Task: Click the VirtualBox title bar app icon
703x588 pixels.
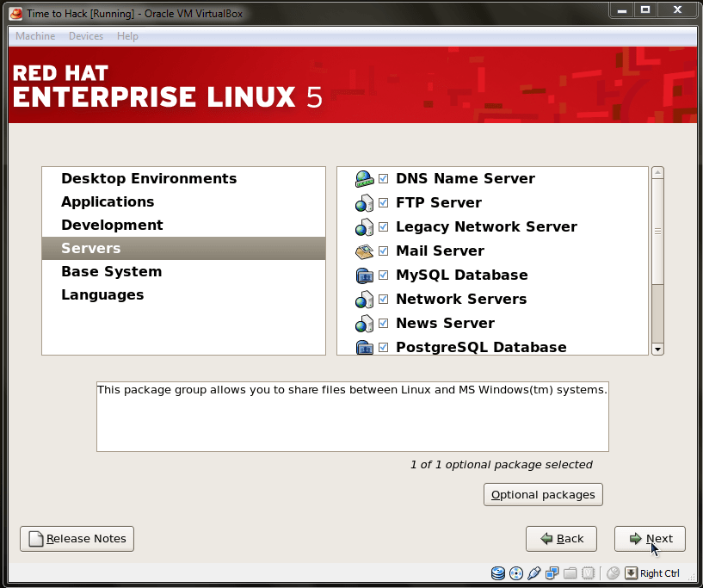Action: coord(15,14)
